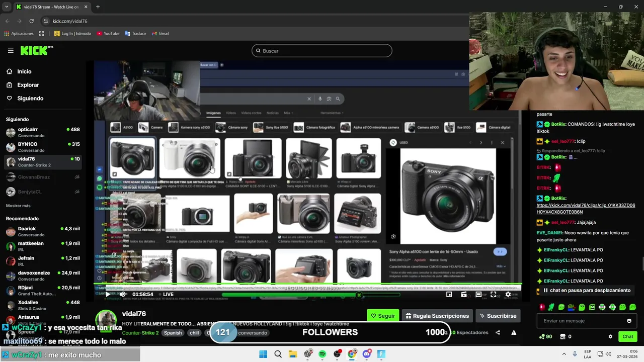Play or pause the stream video

(x=108, y=294)
